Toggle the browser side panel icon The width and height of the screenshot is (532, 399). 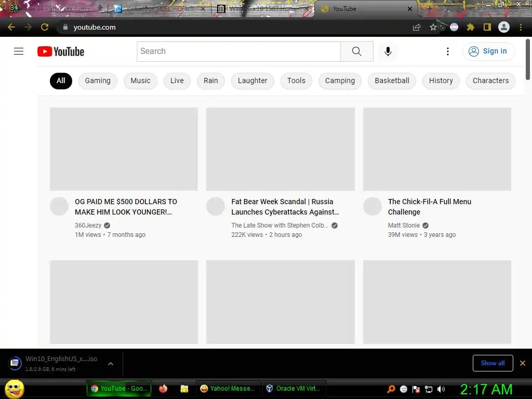point(487,27)
